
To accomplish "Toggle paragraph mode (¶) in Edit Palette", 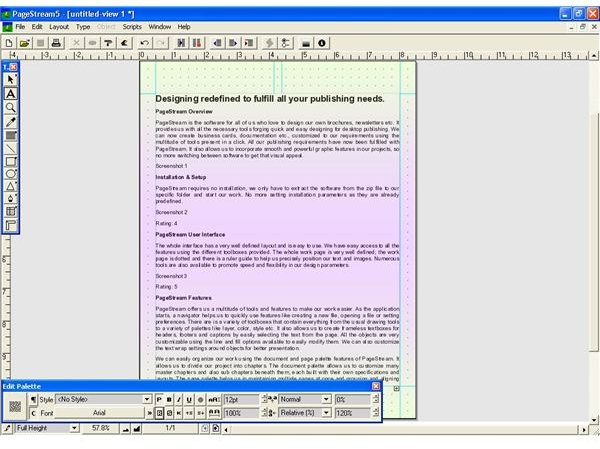I will (33, 400).
